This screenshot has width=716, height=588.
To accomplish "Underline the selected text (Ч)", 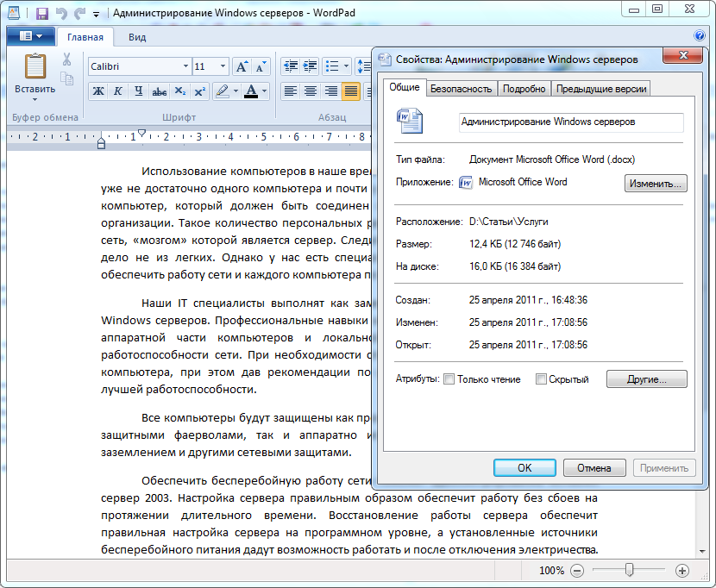I will click(x=138, y=92).
